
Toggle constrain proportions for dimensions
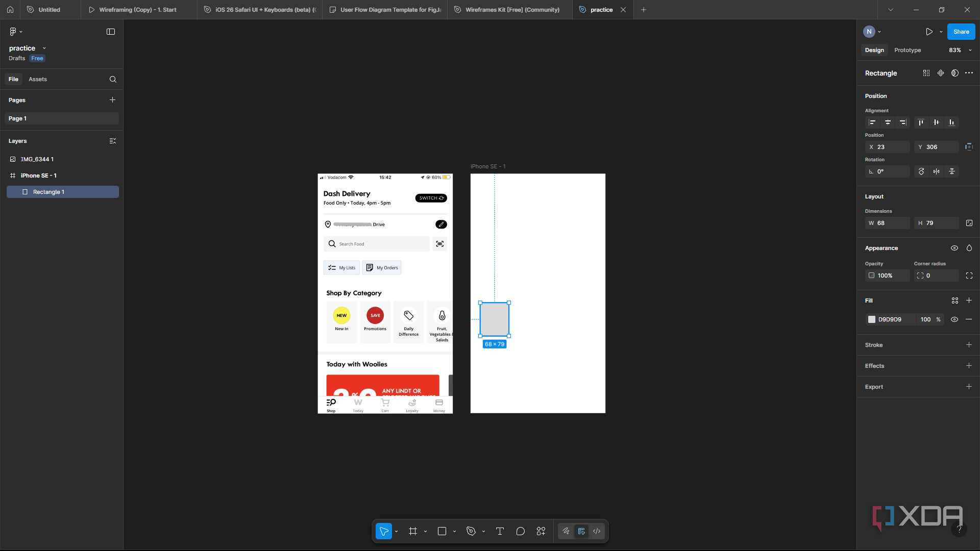969,223
